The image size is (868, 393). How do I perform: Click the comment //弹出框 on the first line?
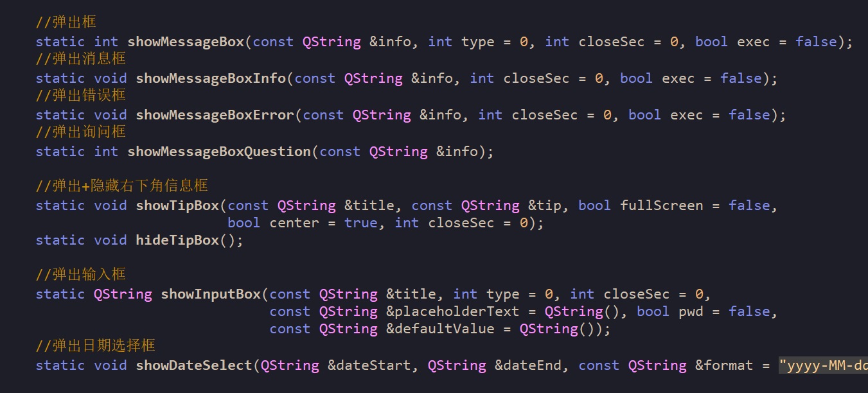[x=66, y=22]
